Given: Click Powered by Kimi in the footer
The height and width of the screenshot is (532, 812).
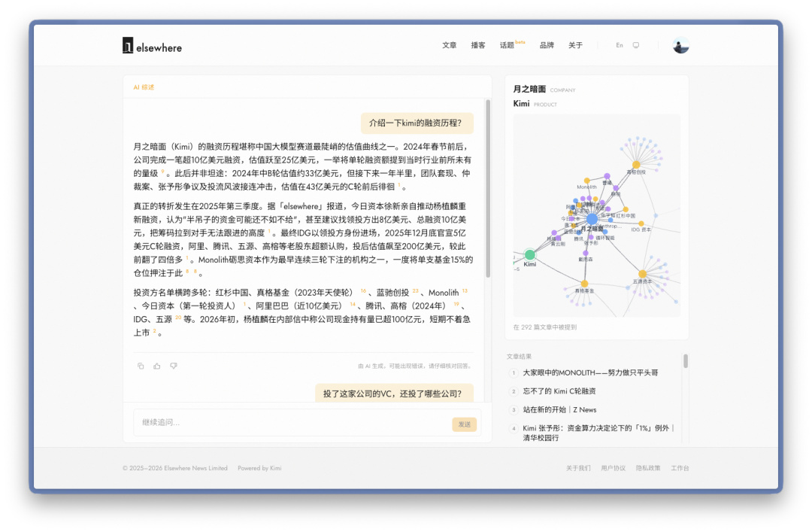Looking at the screenshot, I should [259, 468].
